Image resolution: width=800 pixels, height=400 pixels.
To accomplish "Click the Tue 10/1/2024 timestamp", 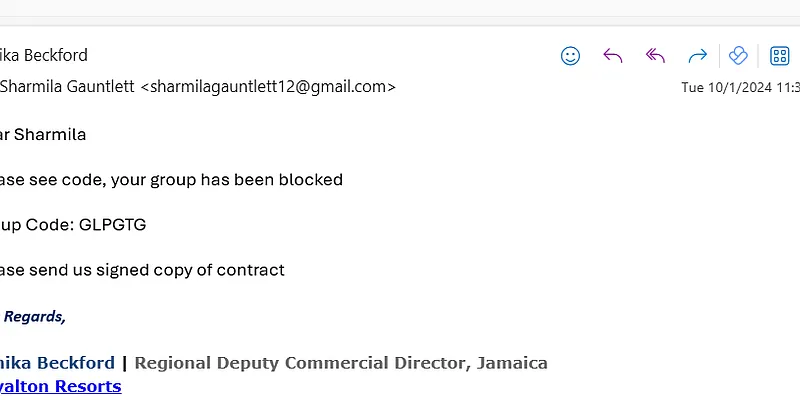I will [x=740, y=88].
